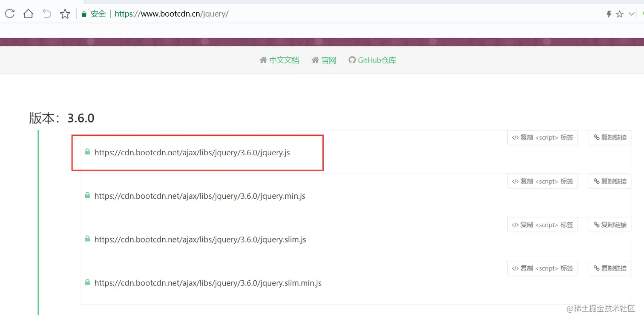Image resolution: width=644 pixels, height=322 pixels.
Task: Click the 安全 security label
Action: 98,14
